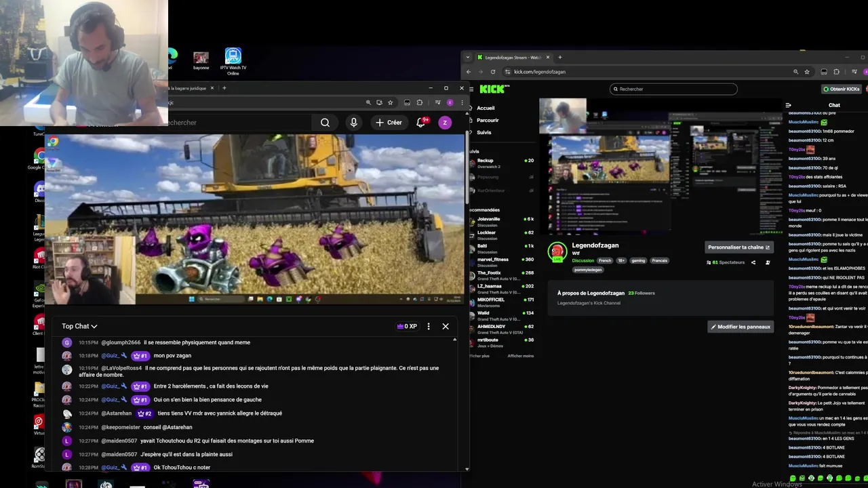Click @gloumph2666 username in chat

tap(121, 342)
